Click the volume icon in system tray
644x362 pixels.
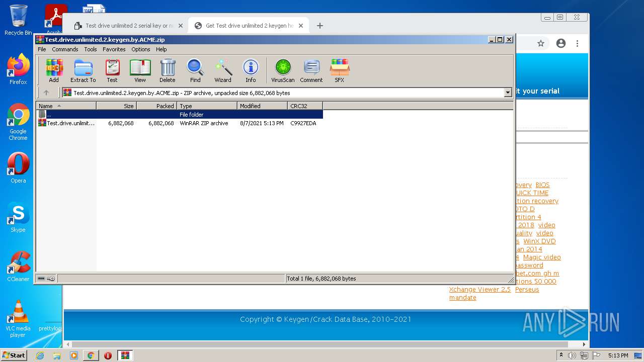572,355
